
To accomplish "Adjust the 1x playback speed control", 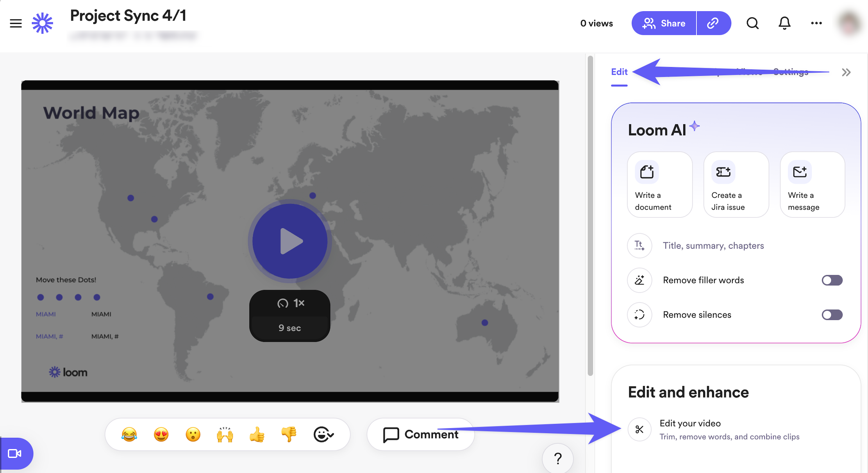I will pos(290,303).
